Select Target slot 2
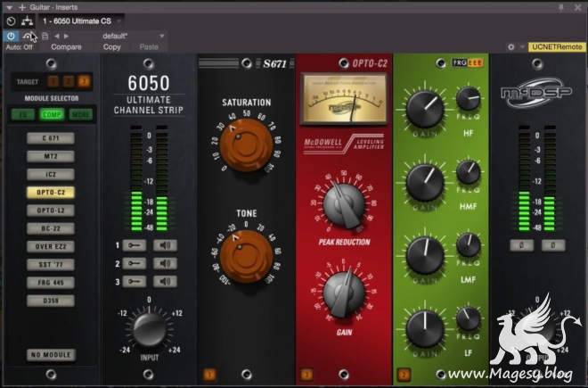The image size is (588, 388). (69, 81)
